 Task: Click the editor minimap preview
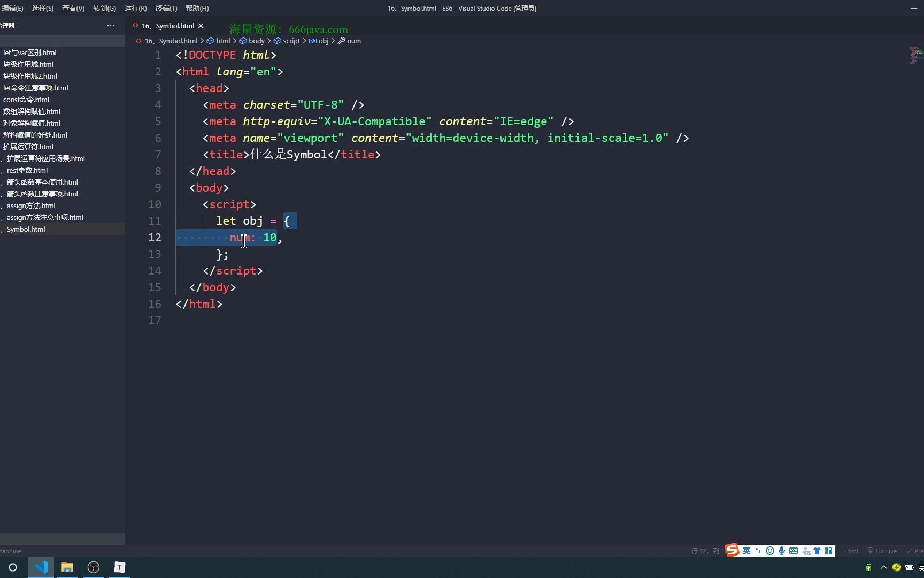[x=916, y=55]
